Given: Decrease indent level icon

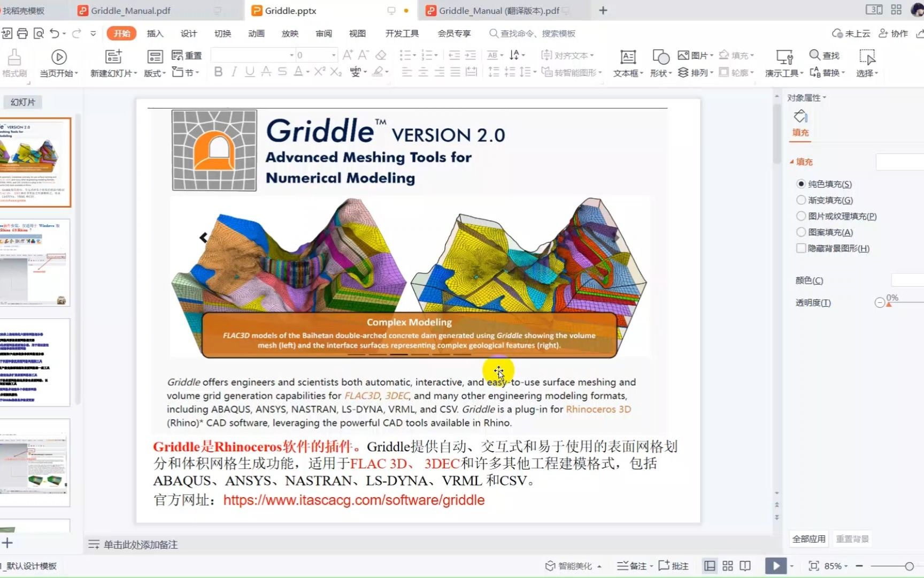Looking at the screenshot, I should pyautogui.click(x=454, y=55).
